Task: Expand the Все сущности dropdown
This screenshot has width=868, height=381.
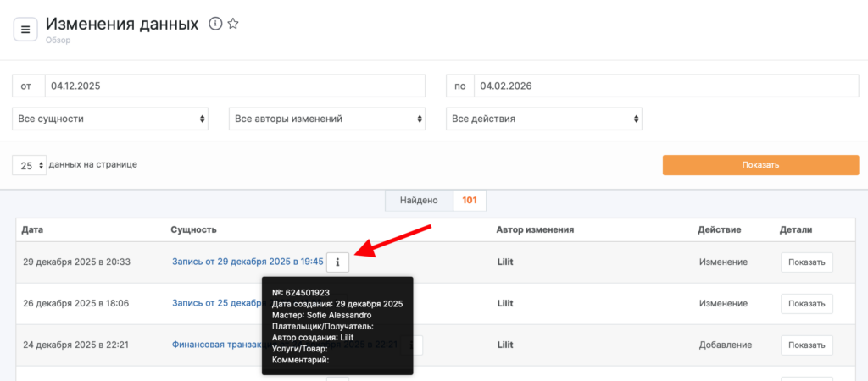Action: pyautogui.click(x=110, y=119)
